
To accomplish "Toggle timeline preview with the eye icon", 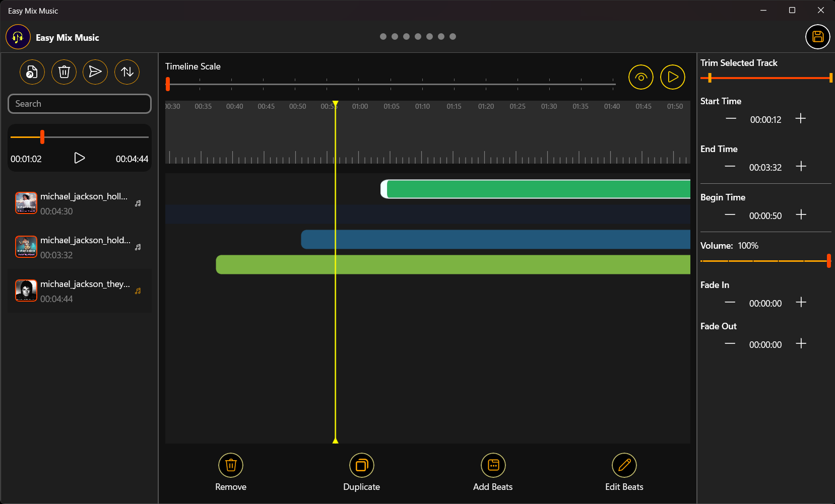I will (640, 77).
